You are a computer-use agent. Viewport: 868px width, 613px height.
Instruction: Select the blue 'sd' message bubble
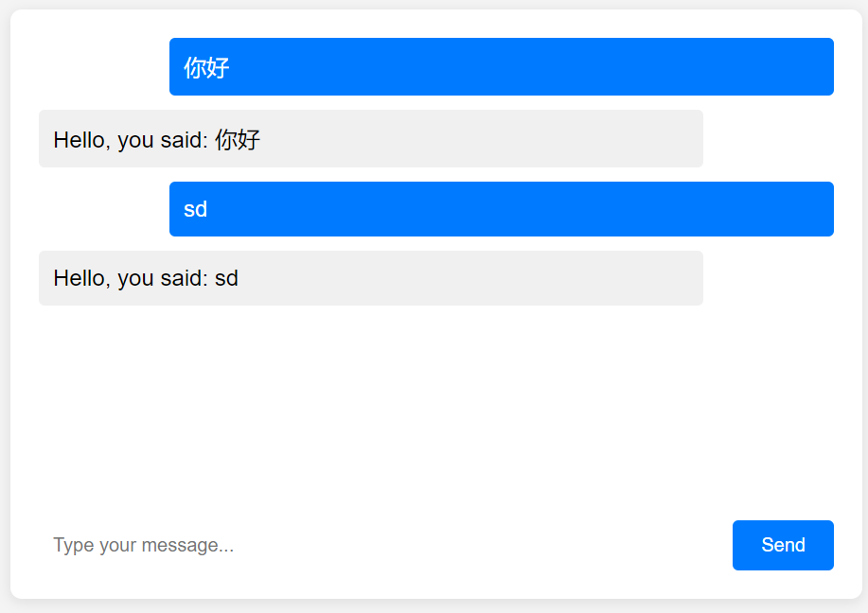(502, 209)
